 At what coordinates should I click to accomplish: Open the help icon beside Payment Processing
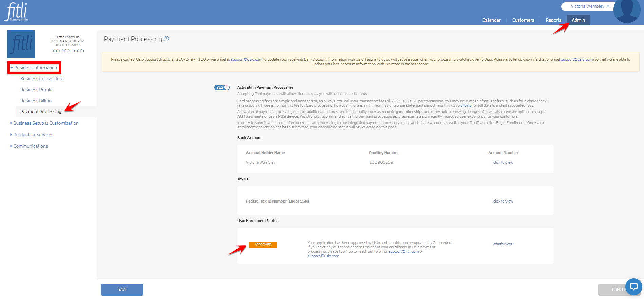[x=166, y=39]
